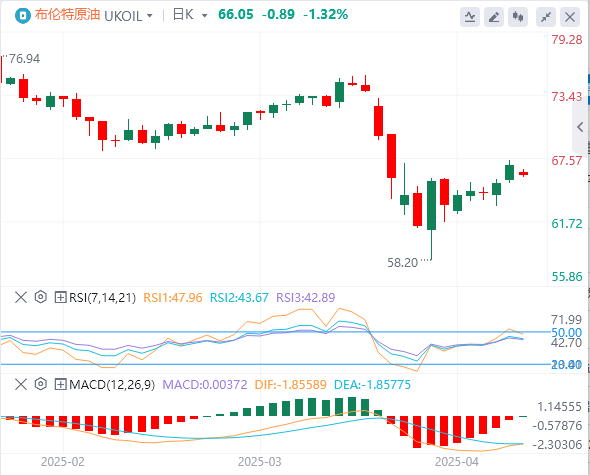Click the RSI(7,14,21) indicator label
The image size is (590, 475).
(102, 298)
